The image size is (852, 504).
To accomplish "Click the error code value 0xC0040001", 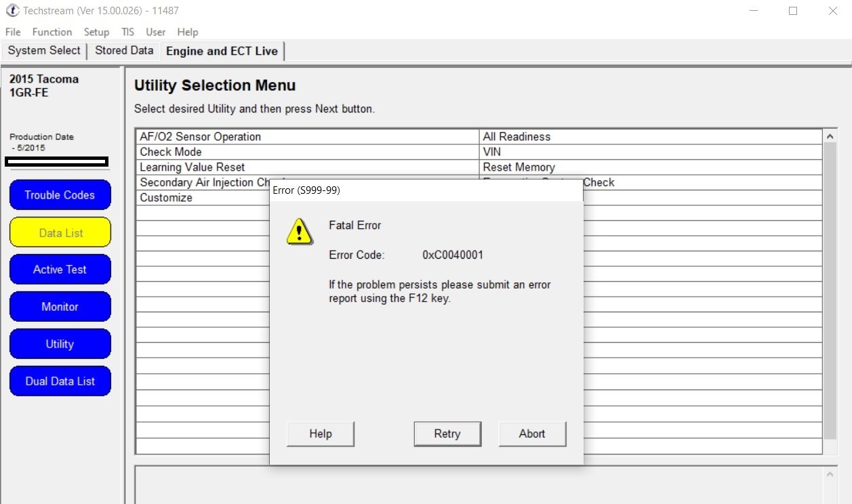I will pos(453,255).
